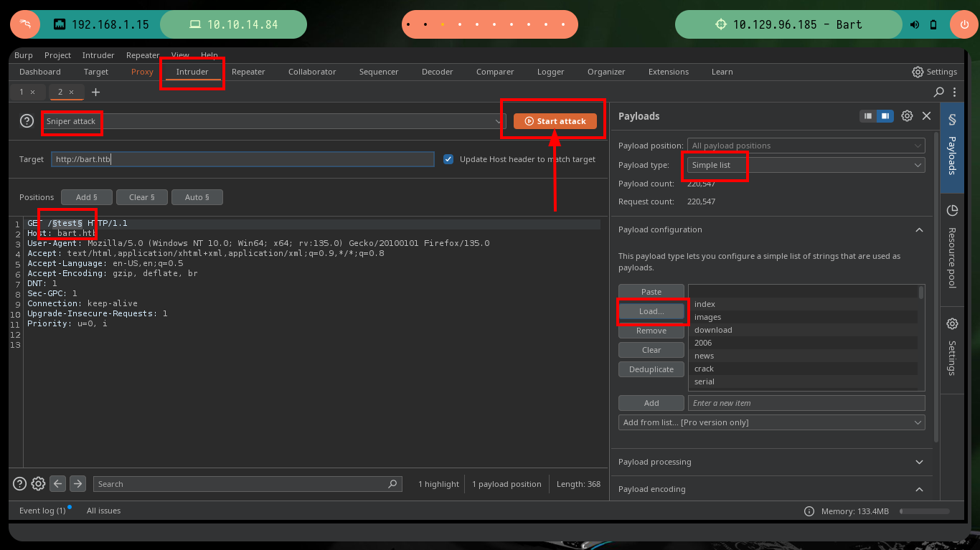Viewport: 980px width, 550px height.
Task: Open the Intruder help question-mark icon
Action: pyautogui.click(x=27, y=121)
